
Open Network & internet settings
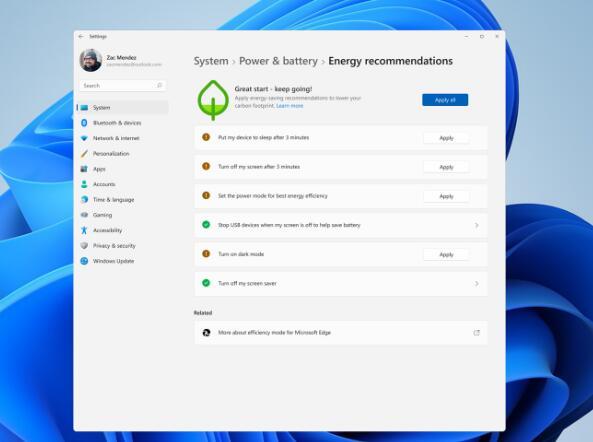tap(123, 138)
